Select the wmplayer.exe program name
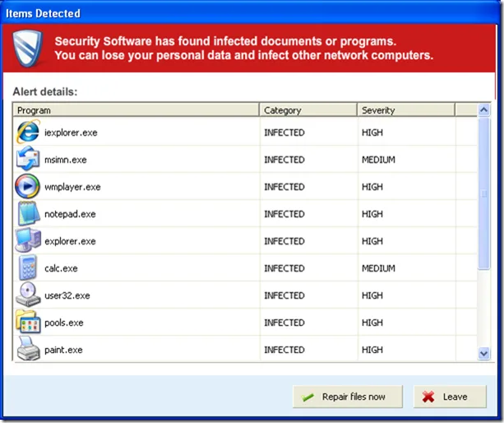The image size is (504, 423). click(72, 187)
